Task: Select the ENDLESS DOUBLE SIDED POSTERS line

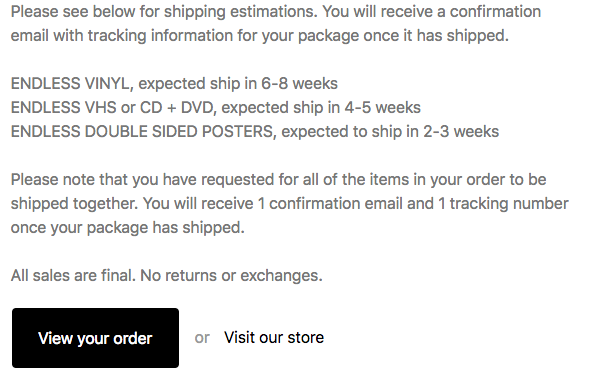Action: pyautogui.click(x=255, y=132)
